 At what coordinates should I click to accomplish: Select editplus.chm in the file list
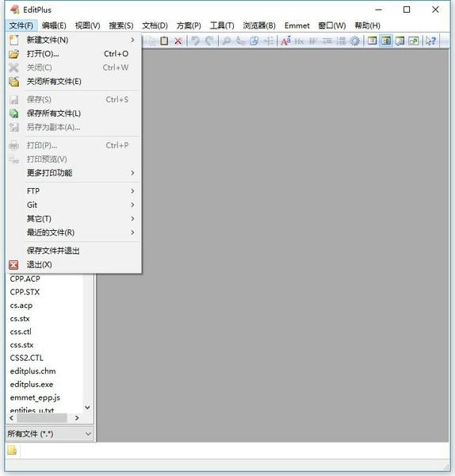(x=32, y=371)
